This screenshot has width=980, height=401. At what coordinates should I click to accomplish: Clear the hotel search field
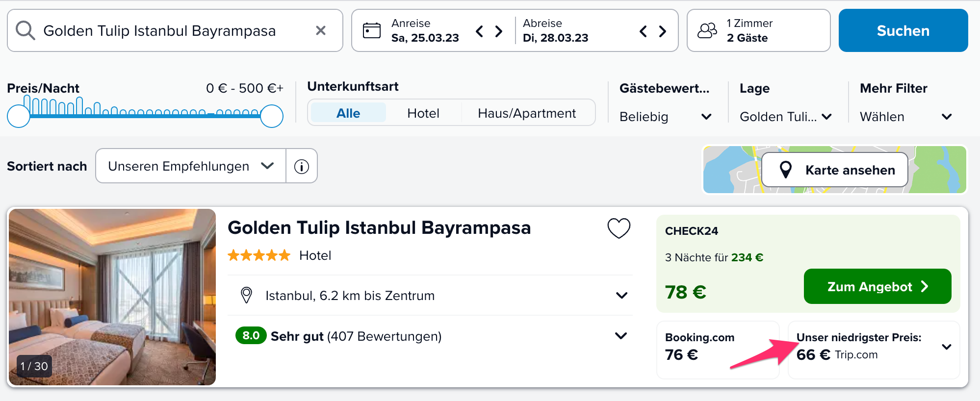click(x=321, y=30)
